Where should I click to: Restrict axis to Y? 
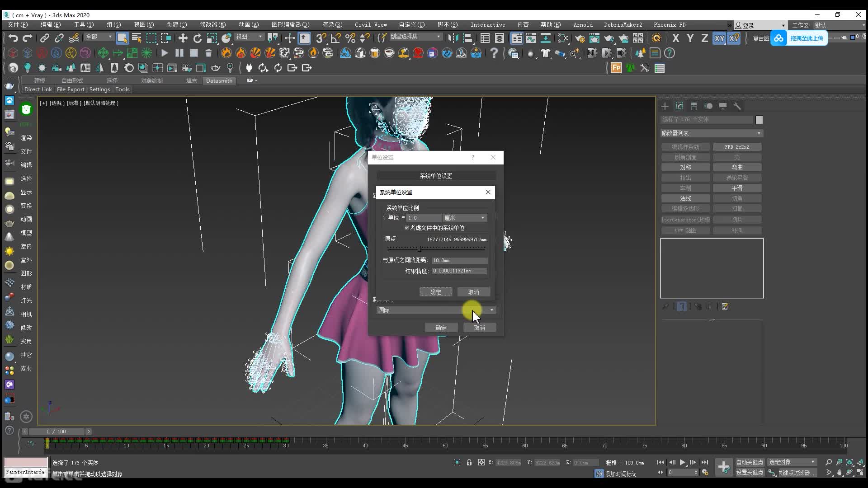[x=690, y=38]
